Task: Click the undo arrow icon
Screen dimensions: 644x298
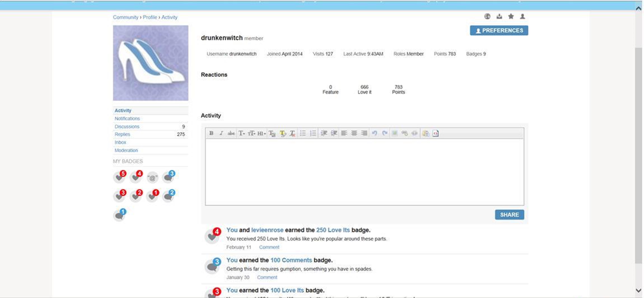Action: [x=374, y=133]
